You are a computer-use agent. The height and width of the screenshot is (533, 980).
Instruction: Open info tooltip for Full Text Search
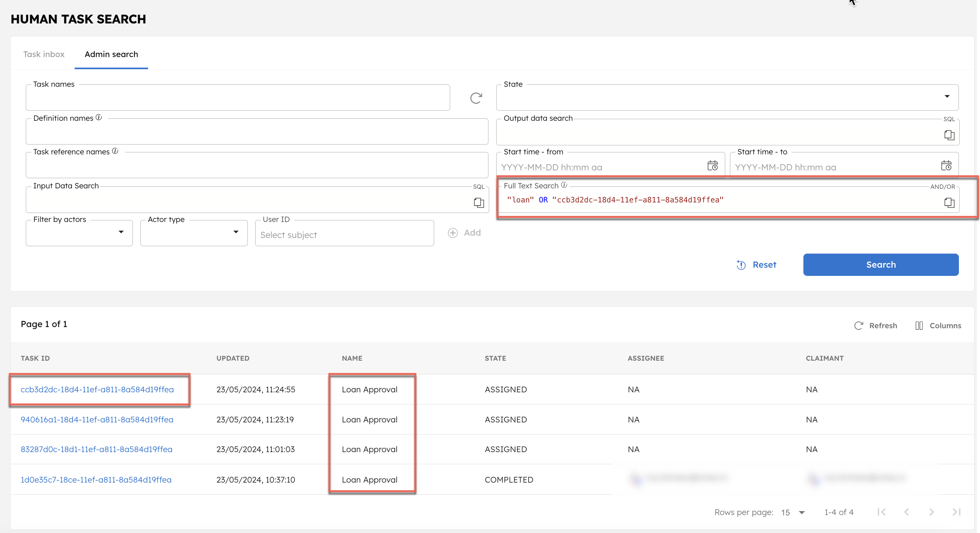[564, 185]
